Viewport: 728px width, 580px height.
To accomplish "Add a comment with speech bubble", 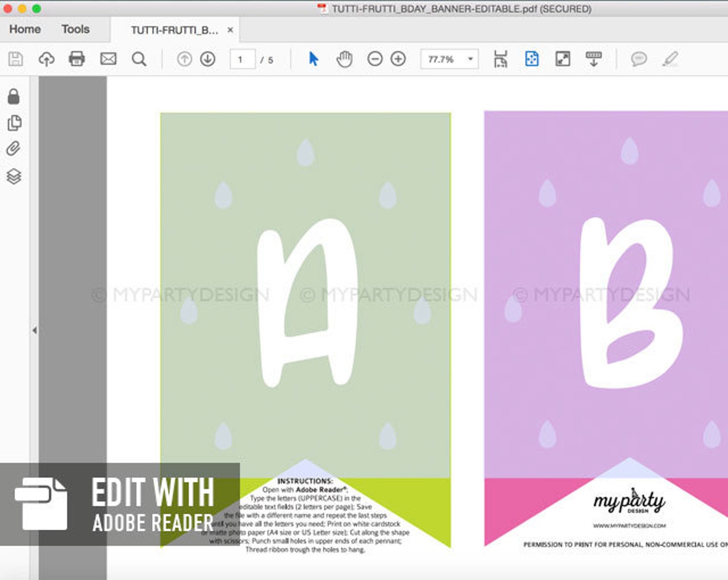I will point(639,59).
